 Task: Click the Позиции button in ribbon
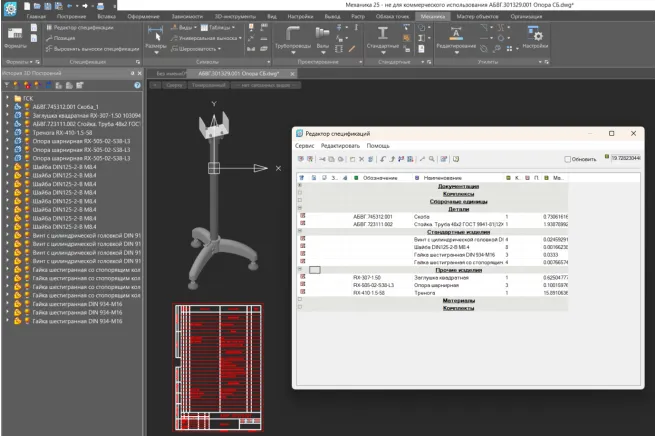point(64,37)
